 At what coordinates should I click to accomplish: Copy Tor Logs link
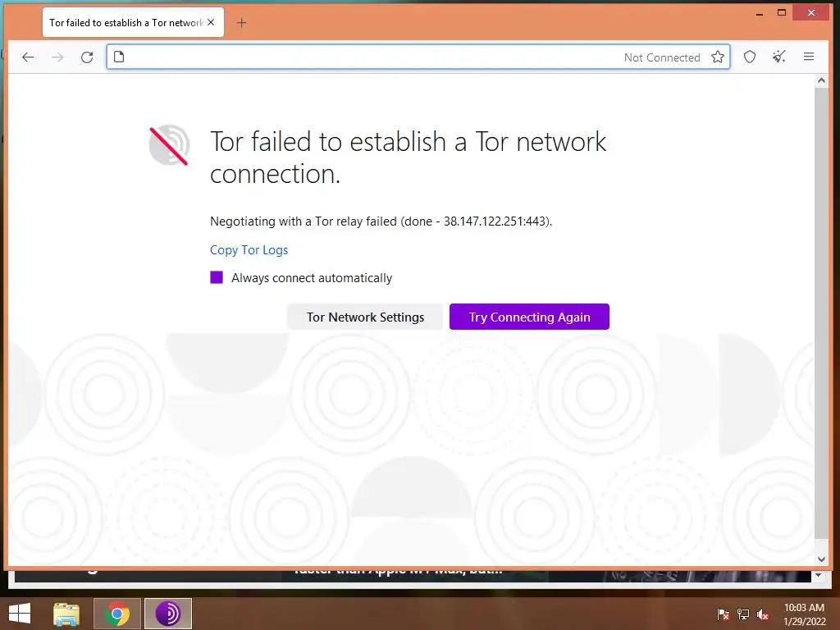coord(249,250)
